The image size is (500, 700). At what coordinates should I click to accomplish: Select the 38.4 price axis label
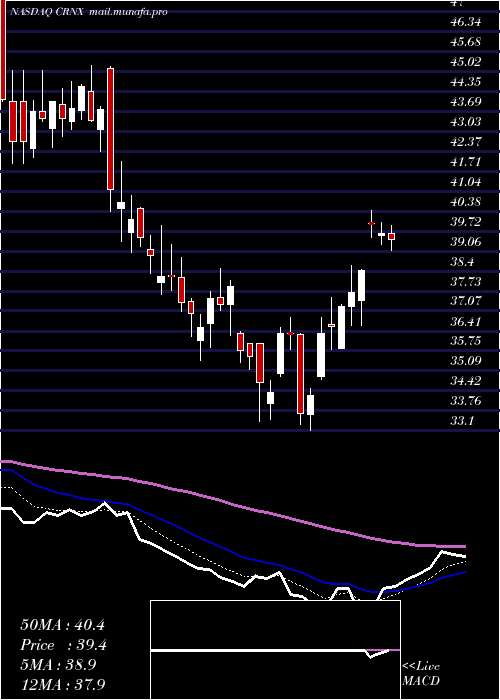[x=462, y=262]
